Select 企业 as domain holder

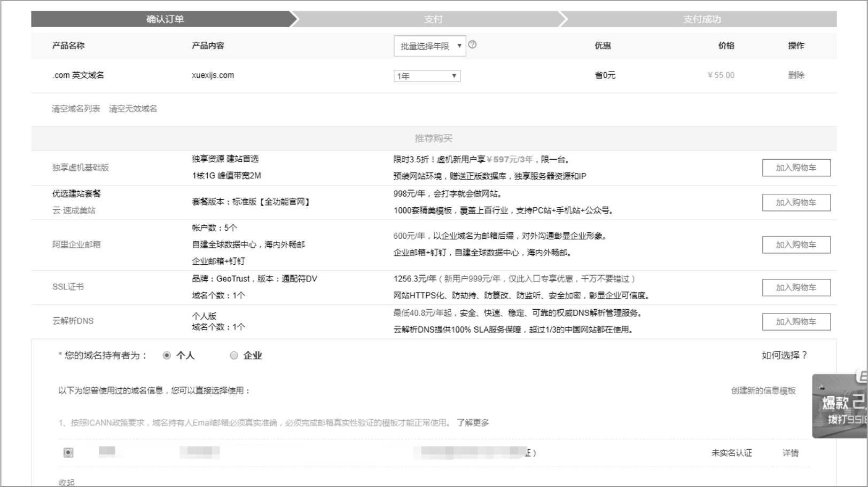coord(234,356)
